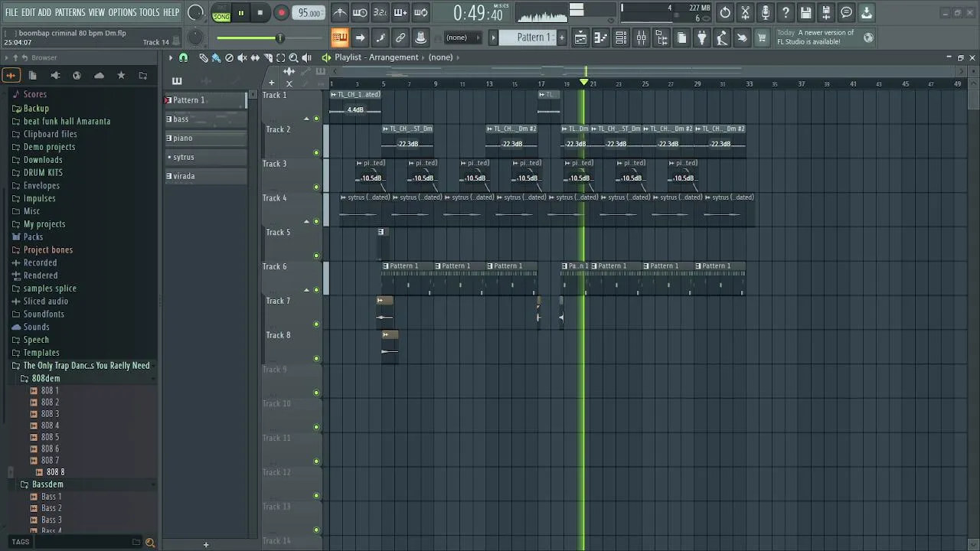Toggle the 3-2-1 countdown before recording
Viewport: 980px width, 551px height.
coord(380,12)
